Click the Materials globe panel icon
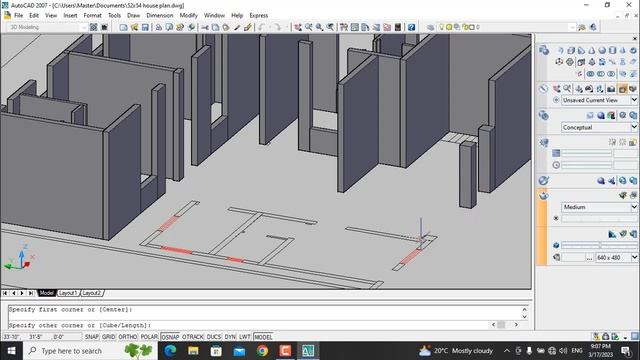640x360 pixels. pyautogui.click(x=543, y=180)
